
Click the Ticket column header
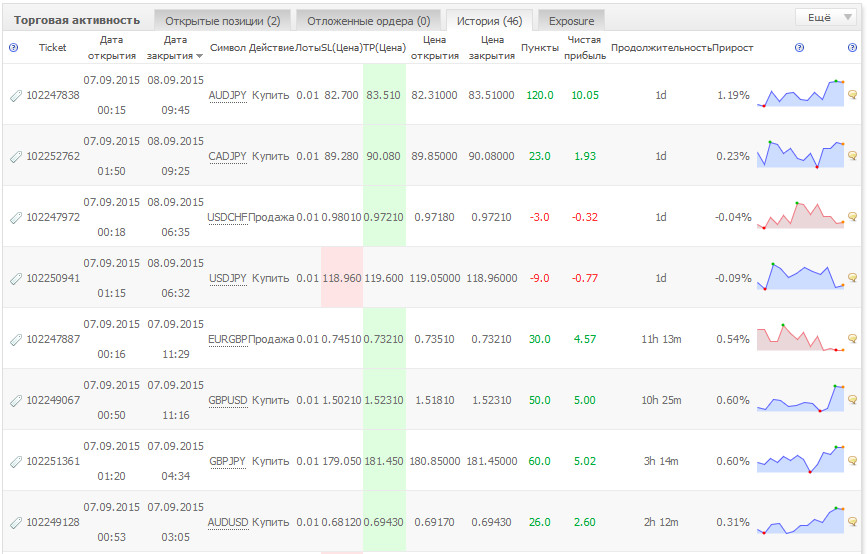click(x=53, y=48)
